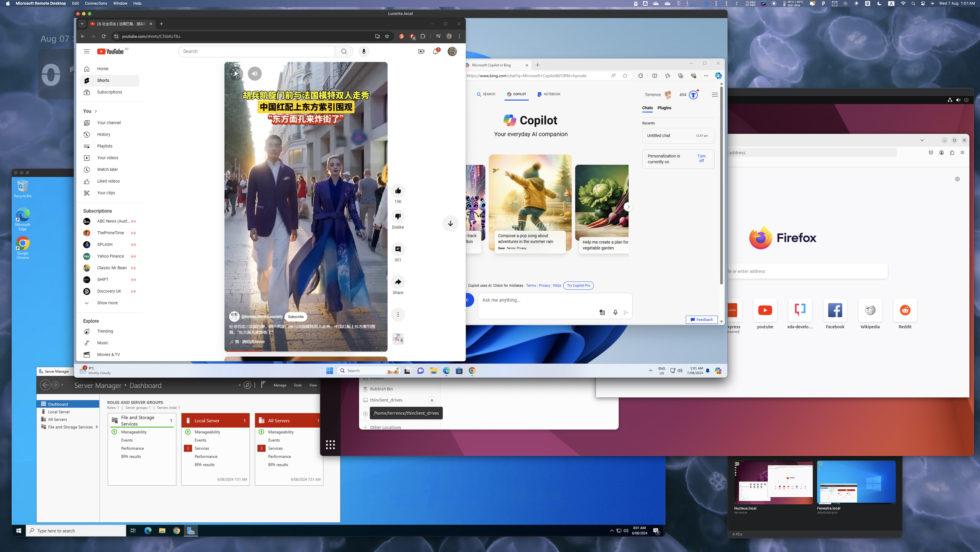Viewport: 980px width, 552px height.
Task: Open YouTube hamburger guide menu
Action: point(87,51)
